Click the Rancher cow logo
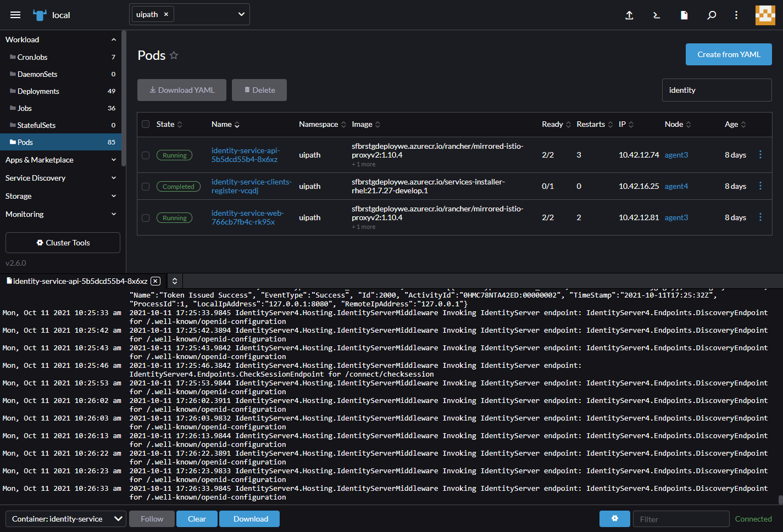Screen dimensions: 783x532 pyautogui.click(x=40, y=15)
